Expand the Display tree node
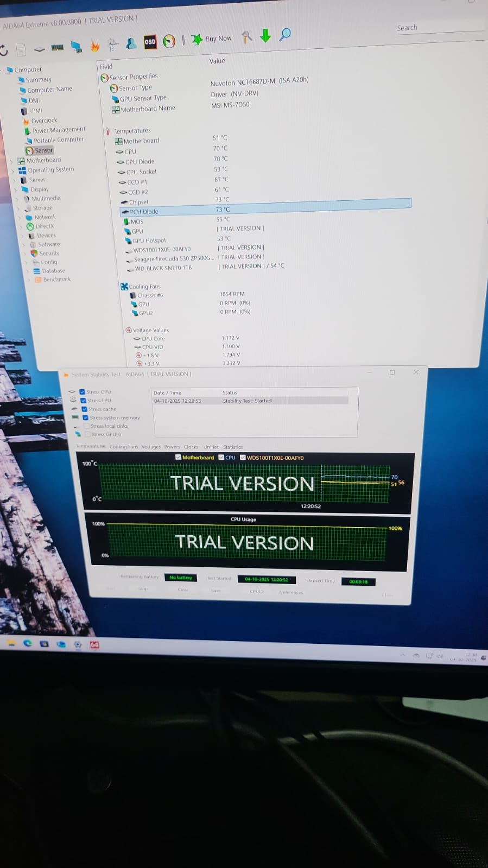The height and width of the screenshot is (868, 488). tap(15, 190)
